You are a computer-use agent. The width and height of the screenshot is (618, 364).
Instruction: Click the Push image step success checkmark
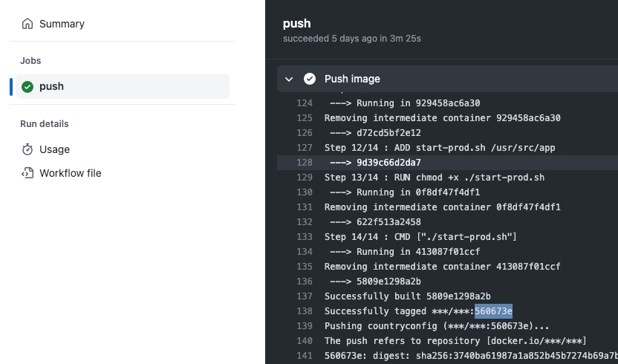(x=310, y=79)
